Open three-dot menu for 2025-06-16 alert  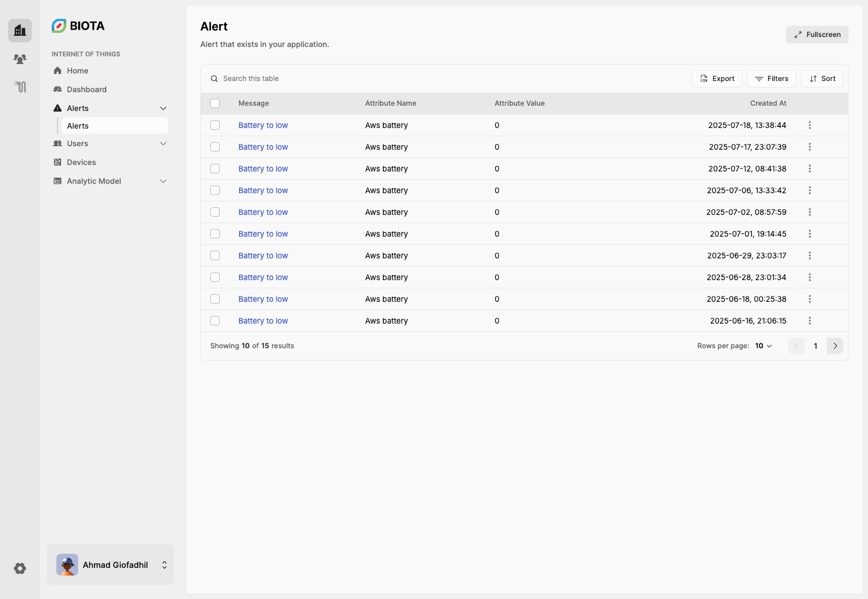point(809,321)
